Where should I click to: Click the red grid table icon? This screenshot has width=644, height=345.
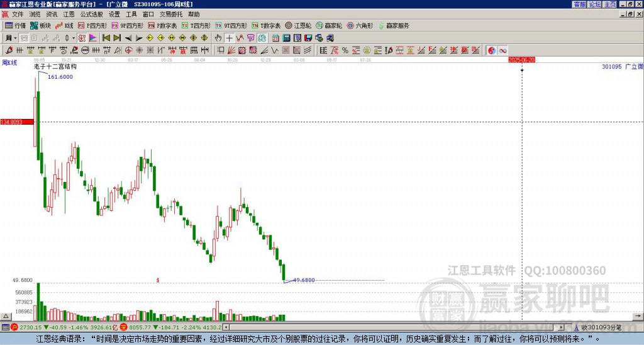coord(286,50)
